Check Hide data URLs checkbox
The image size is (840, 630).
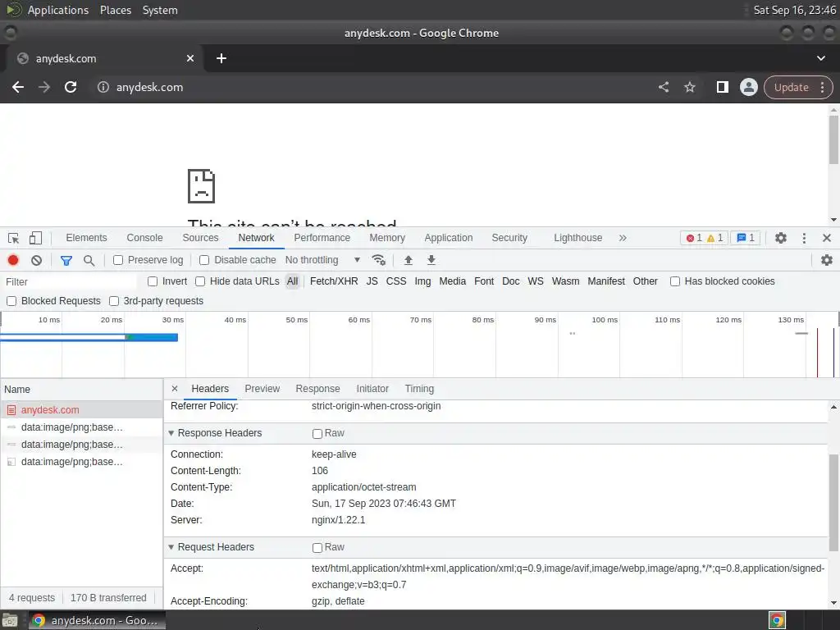tap(200, 281)
